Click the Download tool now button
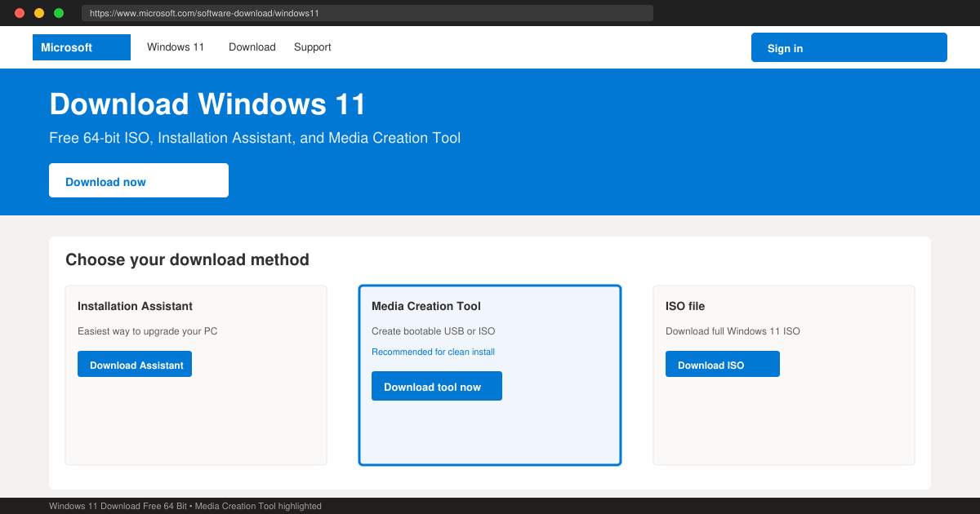This screenshot has width=980, height=514. click(437, 386)
